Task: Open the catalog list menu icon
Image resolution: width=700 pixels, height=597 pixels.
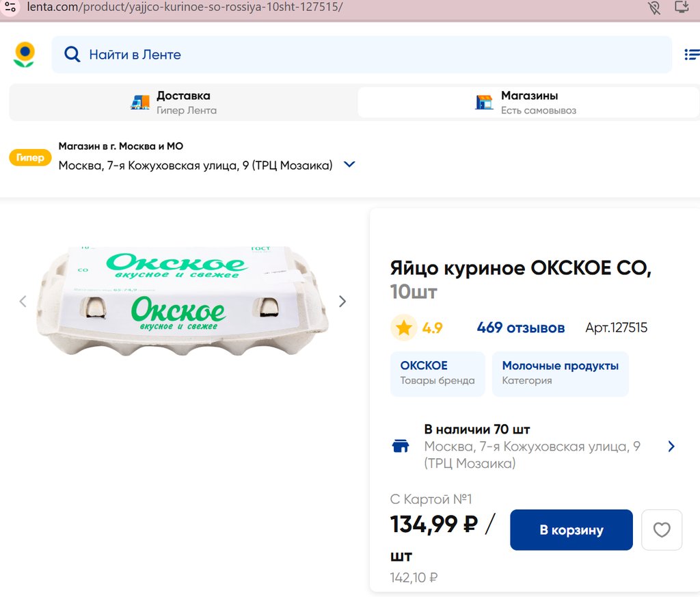Action: [691, 55]
